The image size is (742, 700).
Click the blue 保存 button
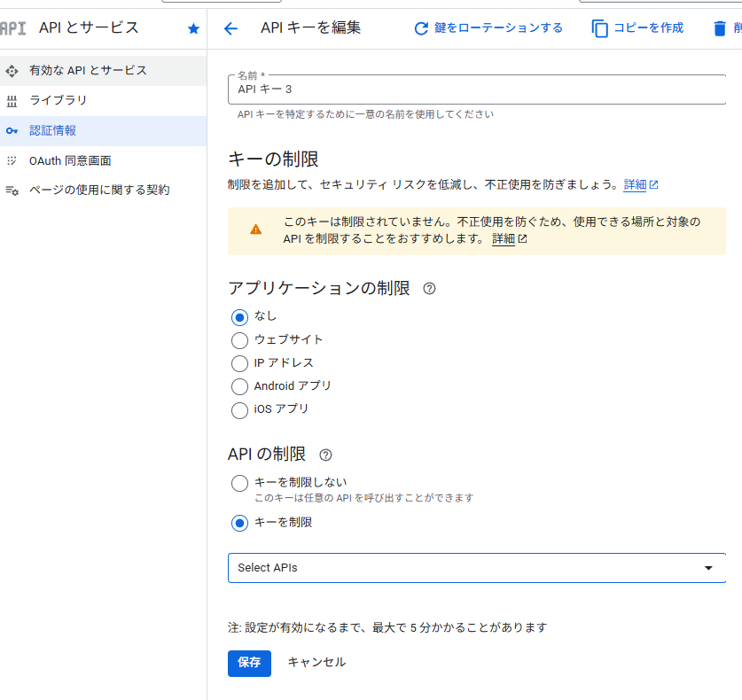pyautogui.click(x=249, y=663)
